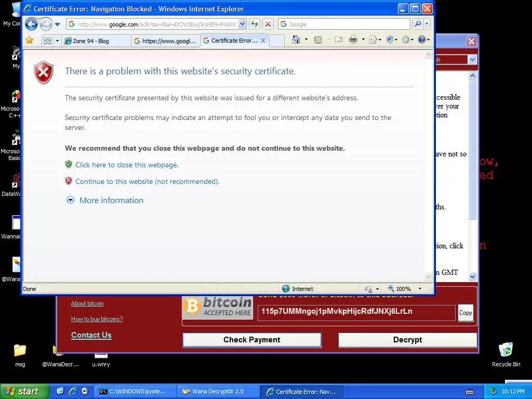Open the address bar URL history dropdown
The width and height of the screenshot is (532, 399).
coord(242,24)
